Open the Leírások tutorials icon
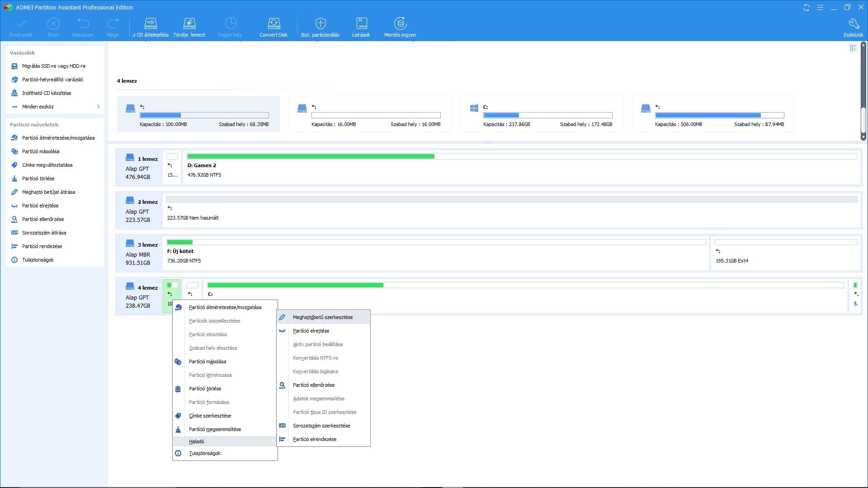 coord(362,23)
